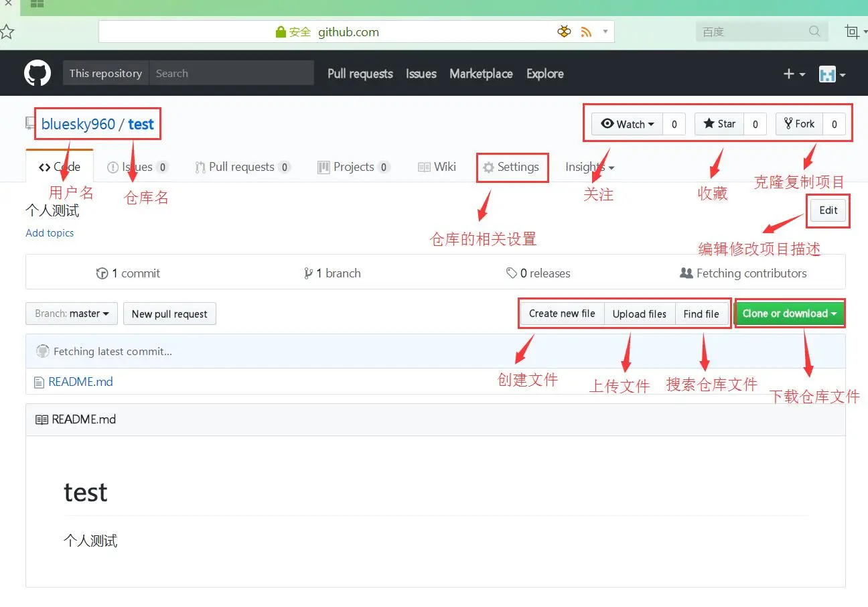Open the plus create-new dropdown
868x607 pixels.
pyautogui.click(x=794, y=74)
